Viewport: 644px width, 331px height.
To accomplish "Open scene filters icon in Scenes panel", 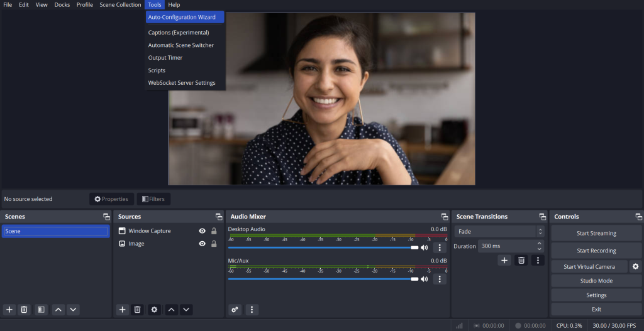I will coord(41,310).
